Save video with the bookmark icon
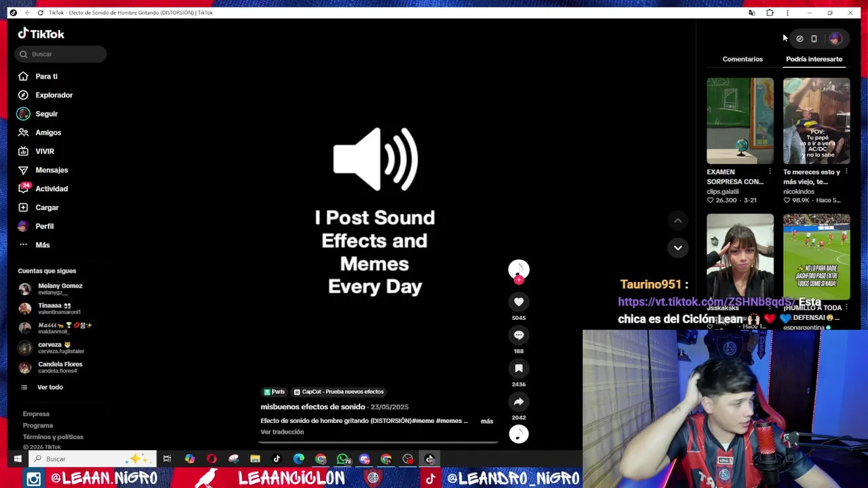The width and height of the screenshot is (868, 488). [x=519, y=368]
